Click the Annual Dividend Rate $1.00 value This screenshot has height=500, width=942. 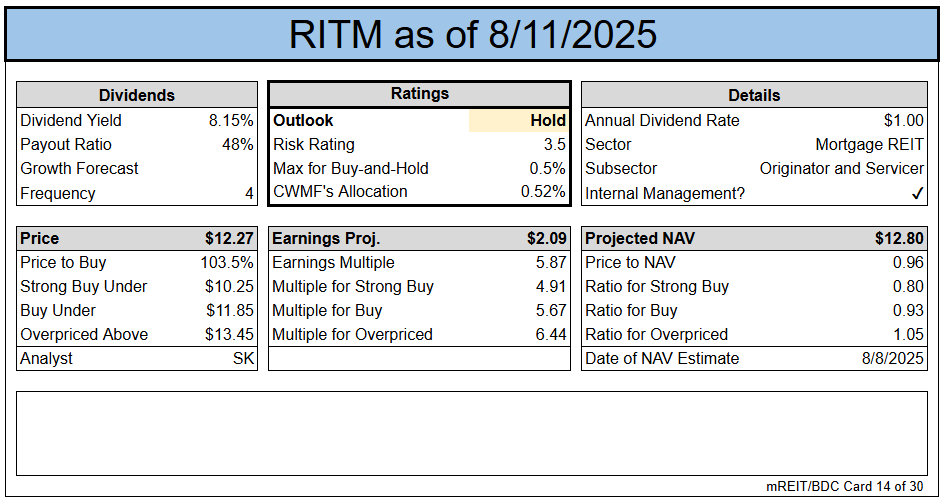(904, 120)
